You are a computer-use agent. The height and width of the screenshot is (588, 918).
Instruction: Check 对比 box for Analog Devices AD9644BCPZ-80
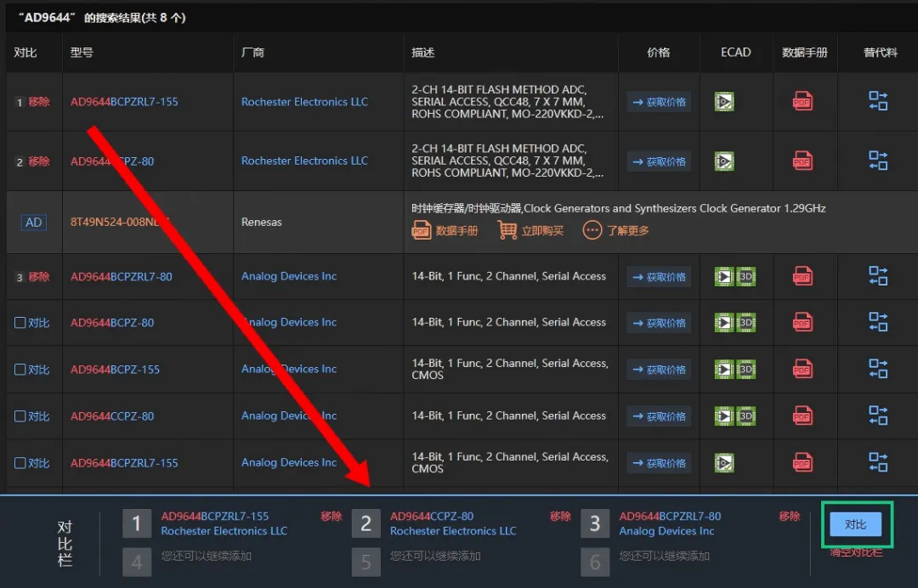point(20,322)
